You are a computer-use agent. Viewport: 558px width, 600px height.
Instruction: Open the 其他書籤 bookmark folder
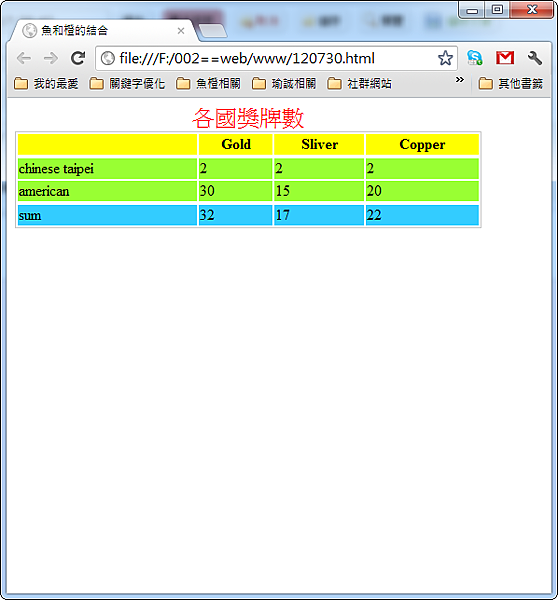tap(511, 83)
